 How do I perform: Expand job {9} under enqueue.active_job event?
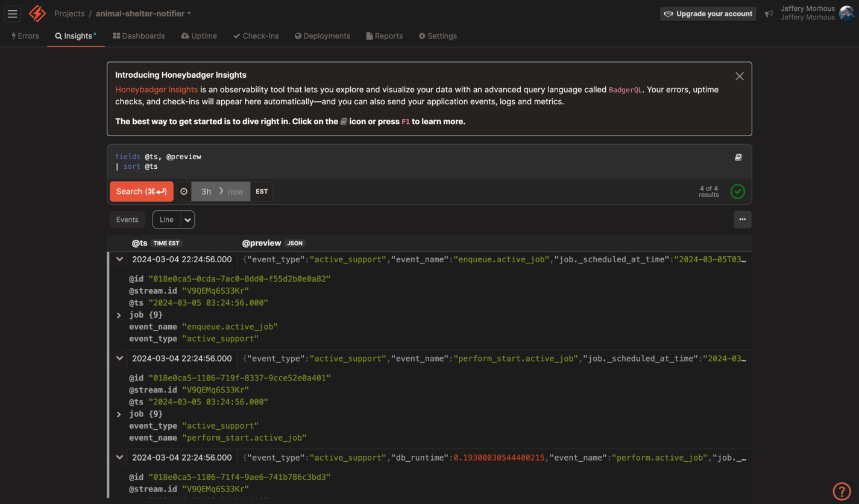pos(119,315)
